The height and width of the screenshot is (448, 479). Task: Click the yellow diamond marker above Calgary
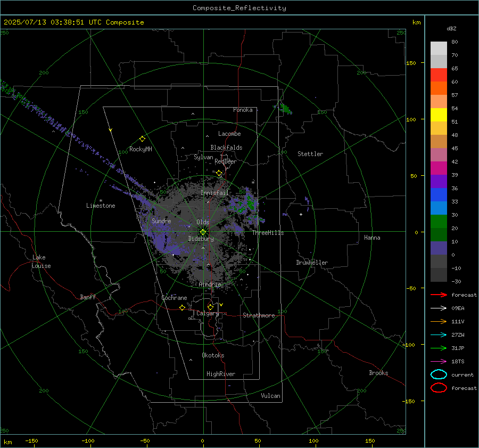(210, 307)
